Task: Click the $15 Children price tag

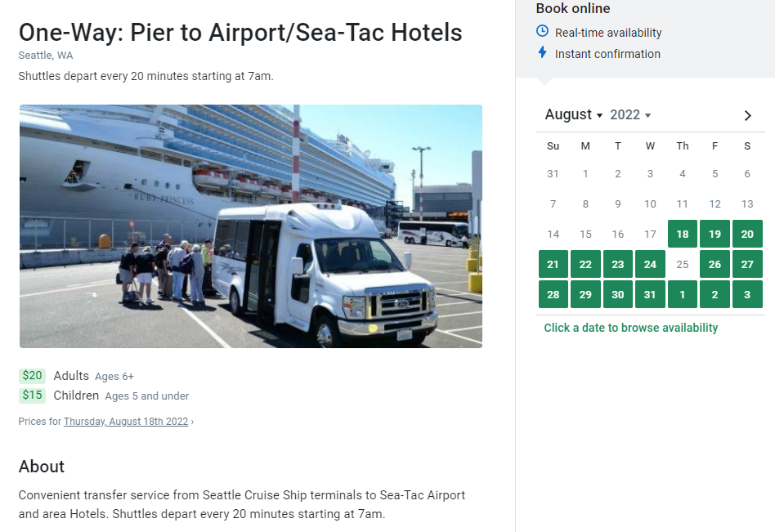Action: pos(32,396)
